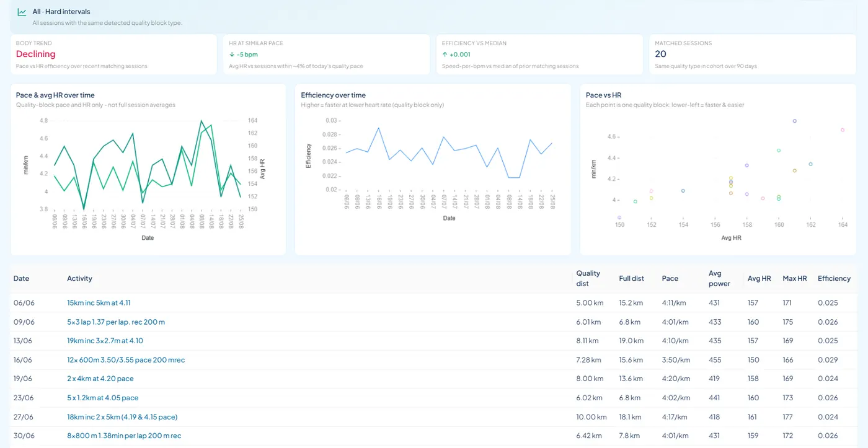Click the Quality dist column header
868x448 pixels.
[588, 278]
